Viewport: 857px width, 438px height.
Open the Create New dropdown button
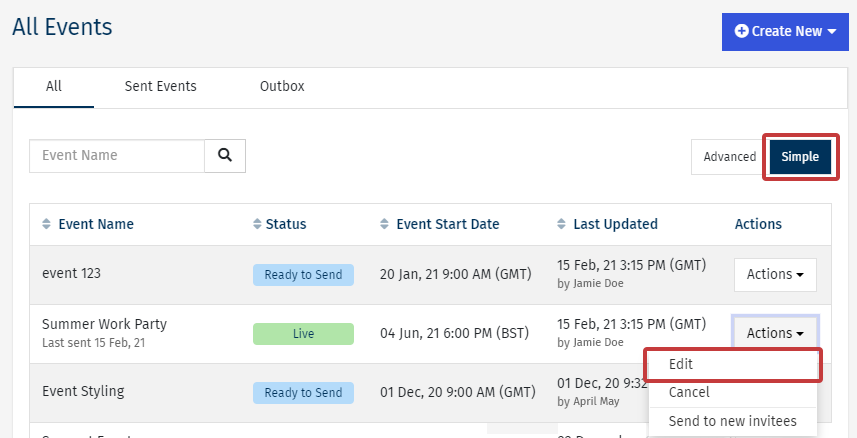click(x=784, y=31)
